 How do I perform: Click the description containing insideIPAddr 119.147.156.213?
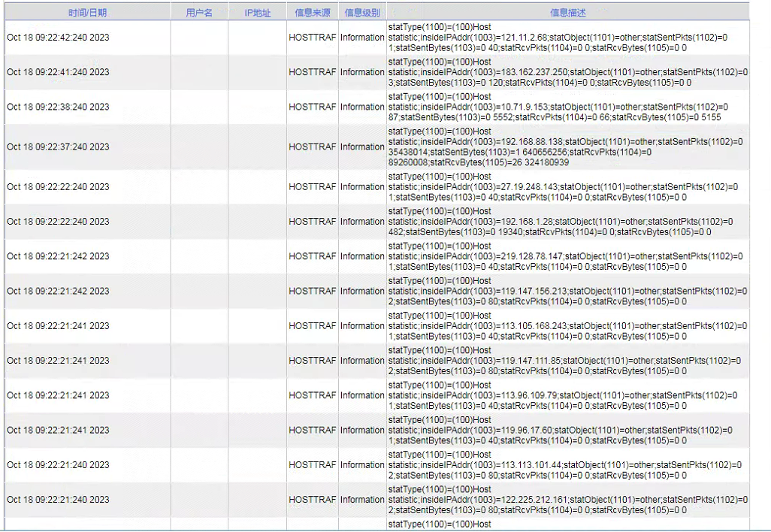(x=567, y=292)
